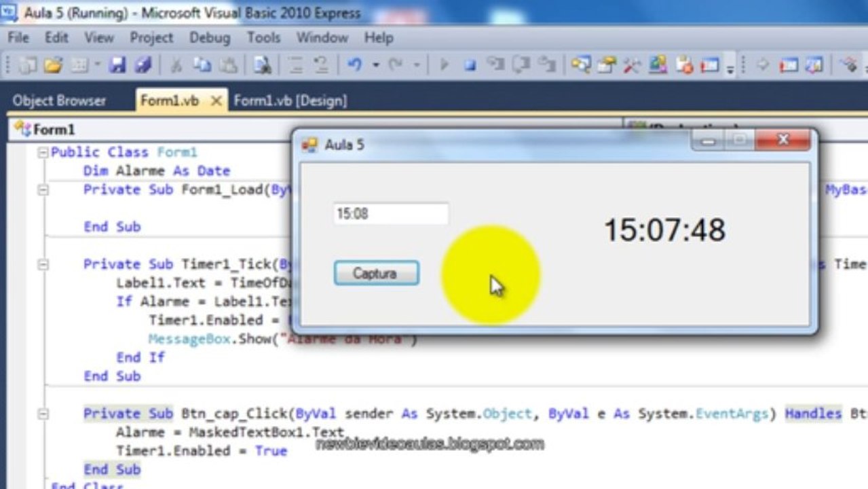Open the Undo history dropdown arrow
The width and height of the screenshot is (868, 489).
point(375,65)
